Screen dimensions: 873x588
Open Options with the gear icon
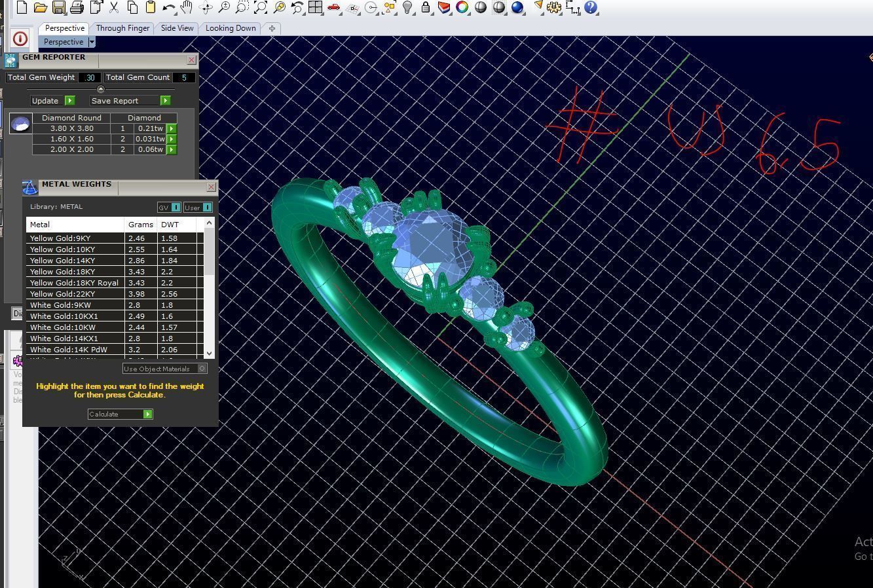554,8
